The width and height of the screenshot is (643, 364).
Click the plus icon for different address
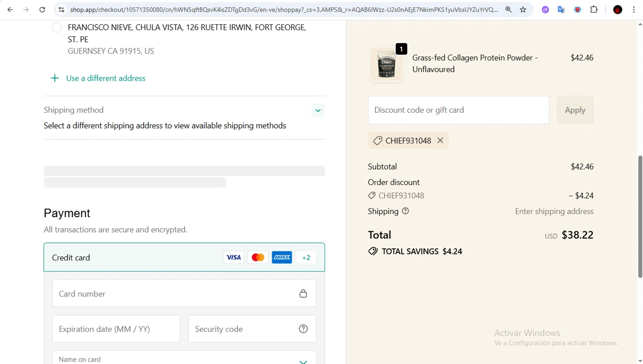(54, 78)
